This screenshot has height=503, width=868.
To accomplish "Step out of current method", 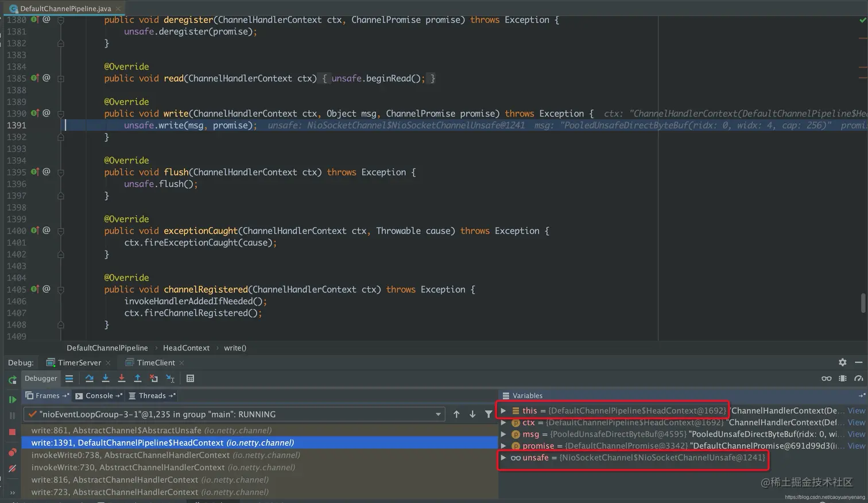I will pyautogui.click(x=138, y=379).
